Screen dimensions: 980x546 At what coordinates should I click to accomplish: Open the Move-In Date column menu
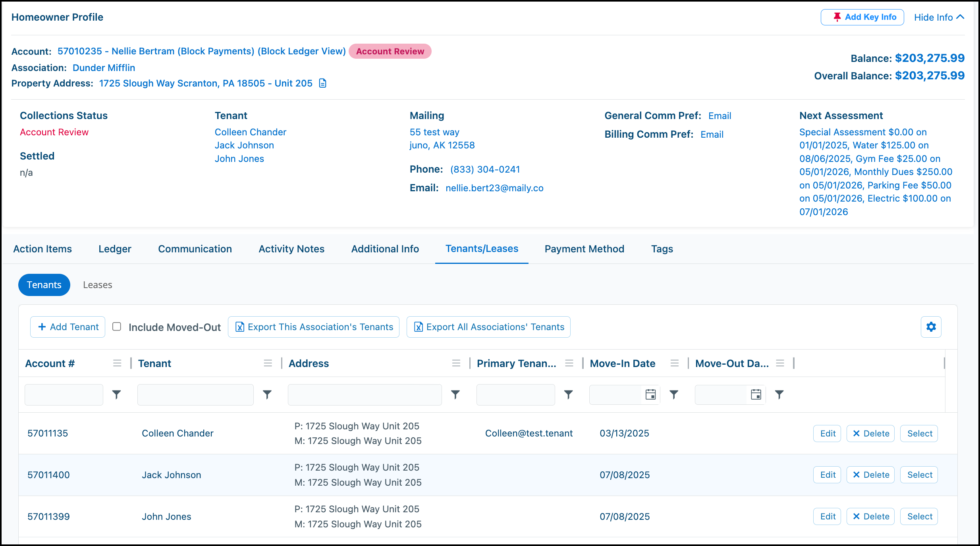pos(675,363)
